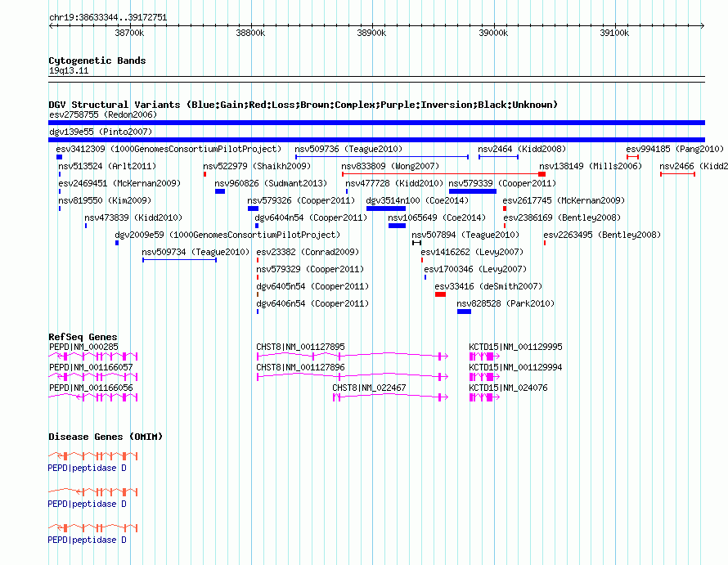Image resolution: width=728 pixels, height=565 pixels.
Task: Click the Cytogenetic Bands track title
Action: coord(97,61)
